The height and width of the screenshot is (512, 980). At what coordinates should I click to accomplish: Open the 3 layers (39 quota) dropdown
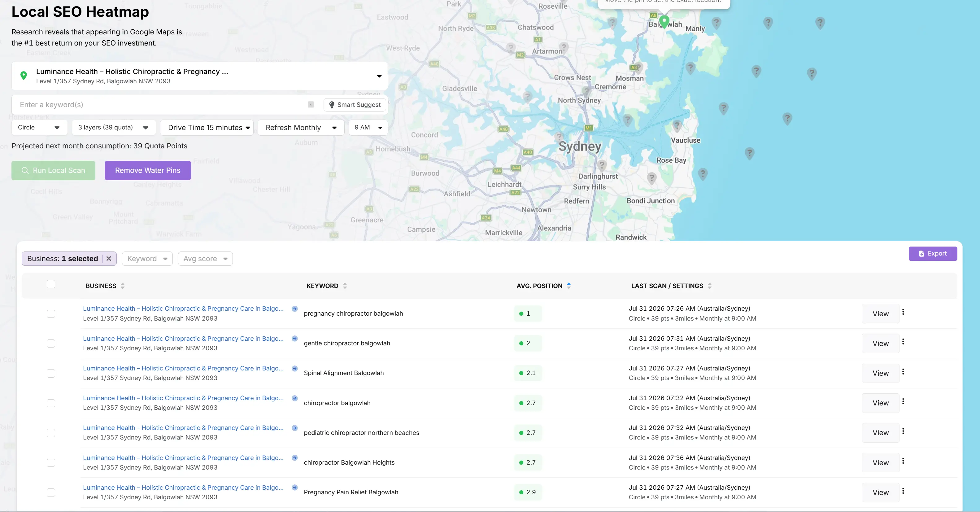click(114, 128)
